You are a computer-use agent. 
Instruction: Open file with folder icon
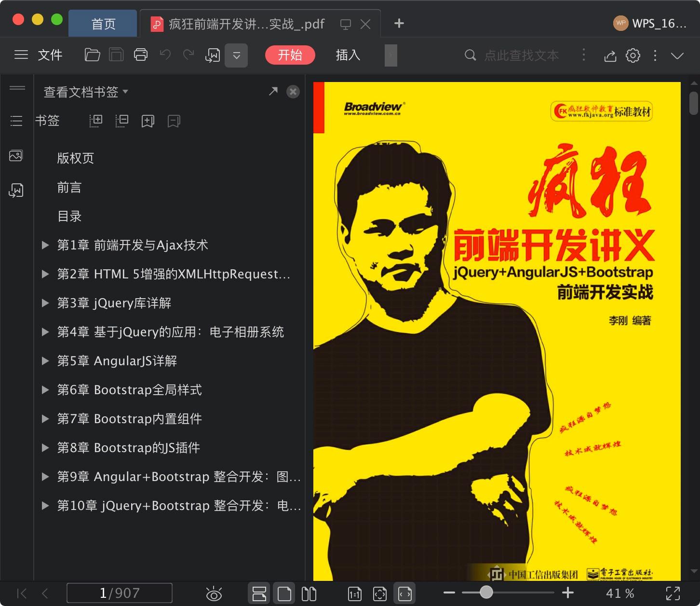(x=92, y=55)
